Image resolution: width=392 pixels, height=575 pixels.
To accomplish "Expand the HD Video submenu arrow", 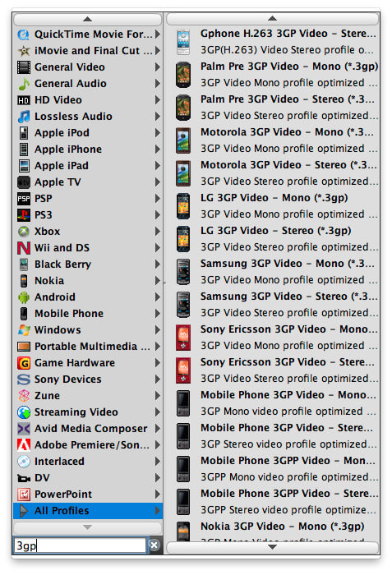I will 158,100.
